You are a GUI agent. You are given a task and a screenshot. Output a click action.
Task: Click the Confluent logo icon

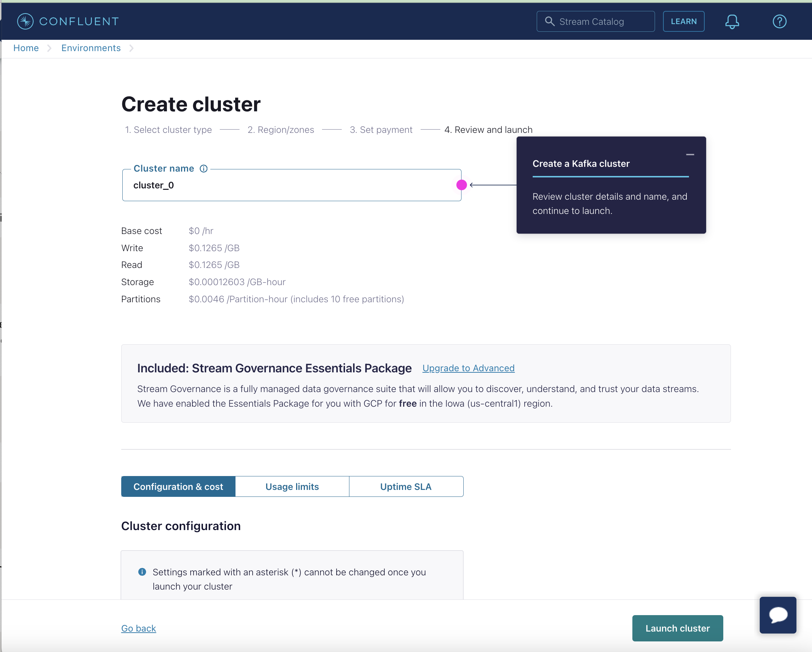(x=25, y=22)
